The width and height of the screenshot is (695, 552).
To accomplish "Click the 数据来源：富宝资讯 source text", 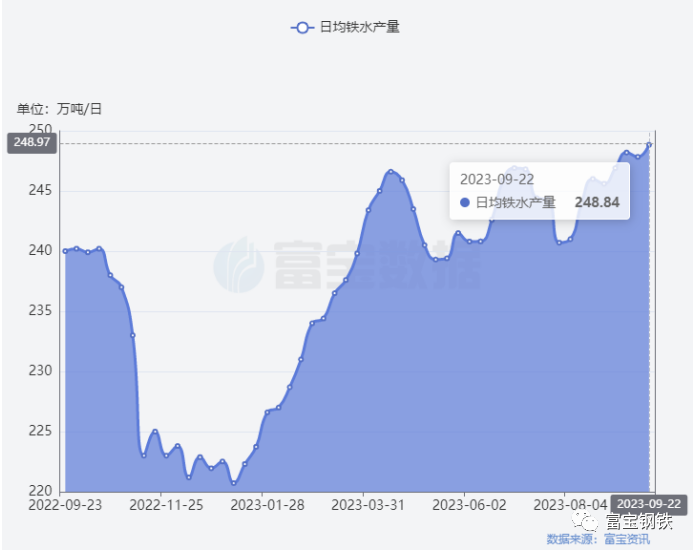I will tap(598, 539).
